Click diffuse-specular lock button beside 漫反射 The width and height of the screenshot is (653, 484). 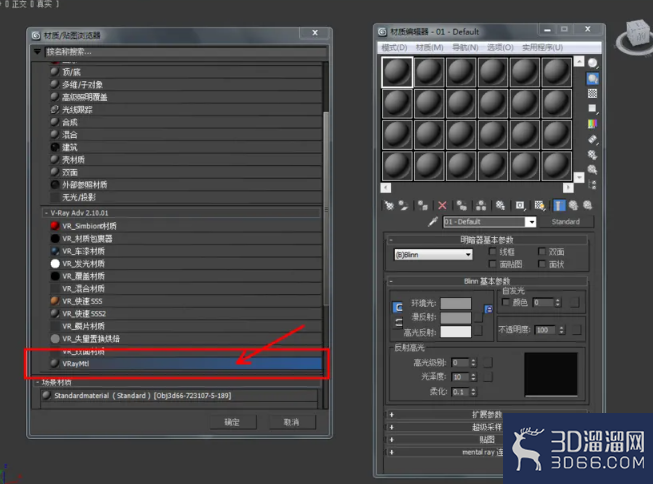(x=399, y=322)
